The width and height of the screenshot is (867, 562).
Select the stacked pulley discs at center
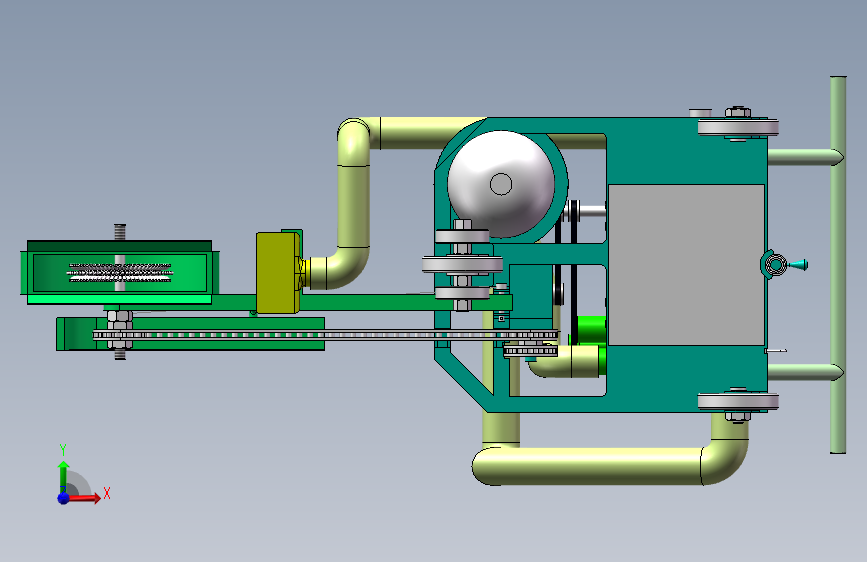[462, 264]
